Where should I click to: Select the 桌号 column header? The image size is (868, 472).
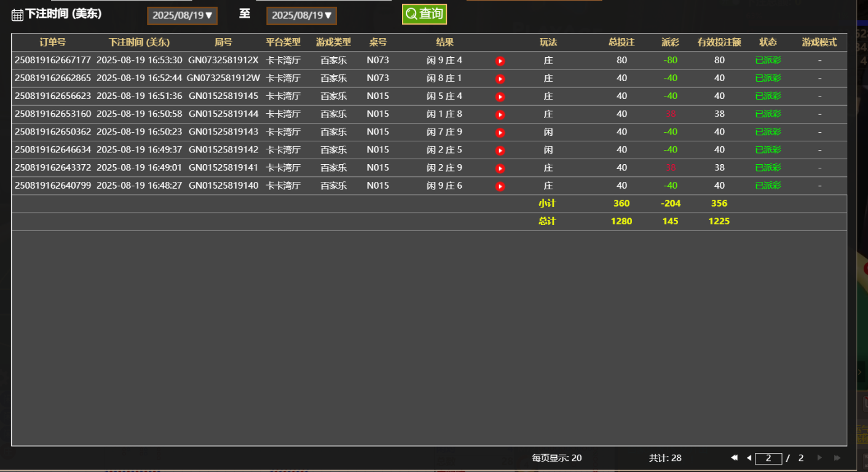[379, 42]
